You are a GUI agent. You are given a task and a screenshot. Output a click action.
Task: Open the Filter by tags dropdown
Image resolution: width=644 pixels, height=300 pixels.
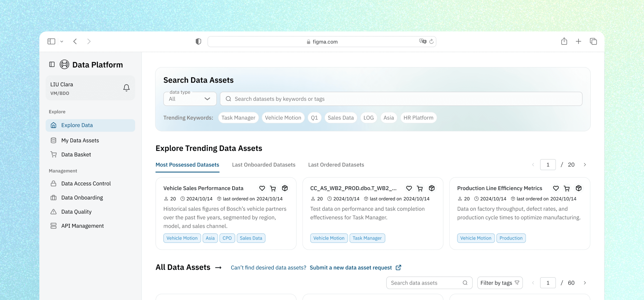(x=499, y=283)
